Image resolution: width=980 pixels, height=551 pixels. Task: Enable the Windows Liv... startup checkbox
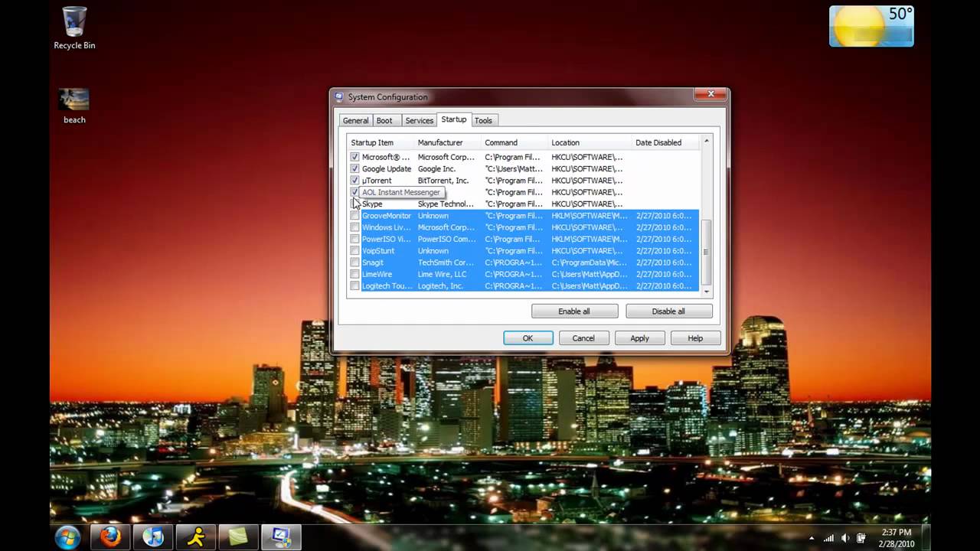pyautogui.click(x=354, y=227)
